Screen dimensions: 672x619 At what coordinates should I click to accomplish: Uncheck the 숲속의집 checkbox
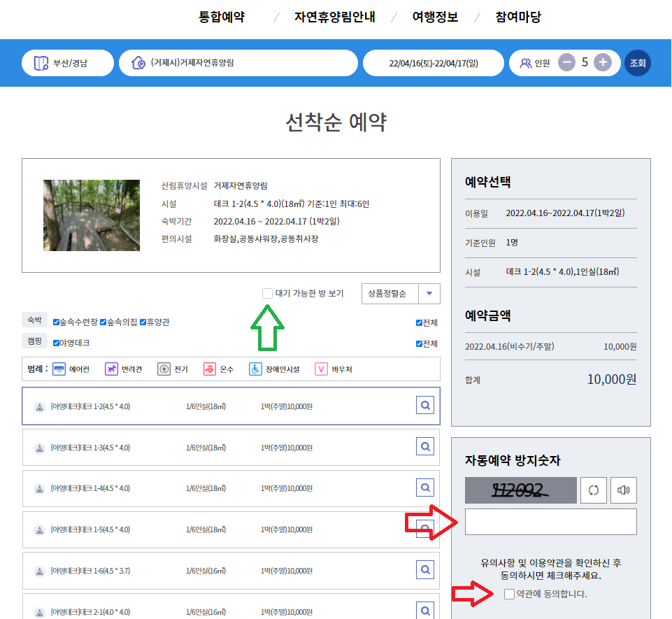pyautogui.click(x=103, y=322)
